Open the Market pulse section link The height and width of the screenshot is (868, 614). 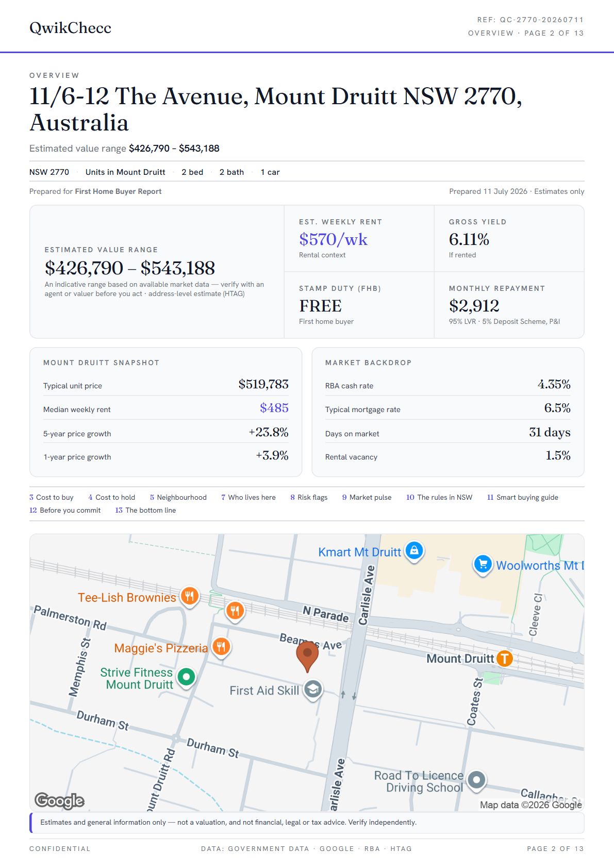pyautogui.click(x=367, y=497)
